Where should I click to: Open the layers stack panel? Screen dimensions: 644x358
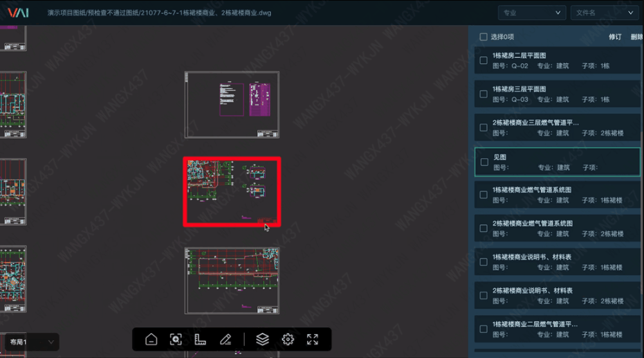262,339
